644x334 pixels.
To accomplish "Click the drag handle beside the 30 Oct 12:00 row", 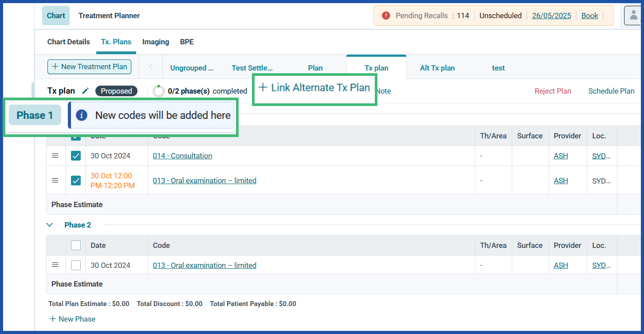I will [x=55, y=180].
